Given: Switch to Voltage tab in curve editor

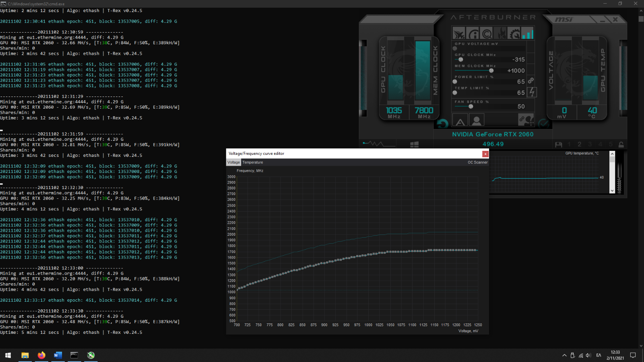Looking at the screenshot, I should click(x=233, y=162).
